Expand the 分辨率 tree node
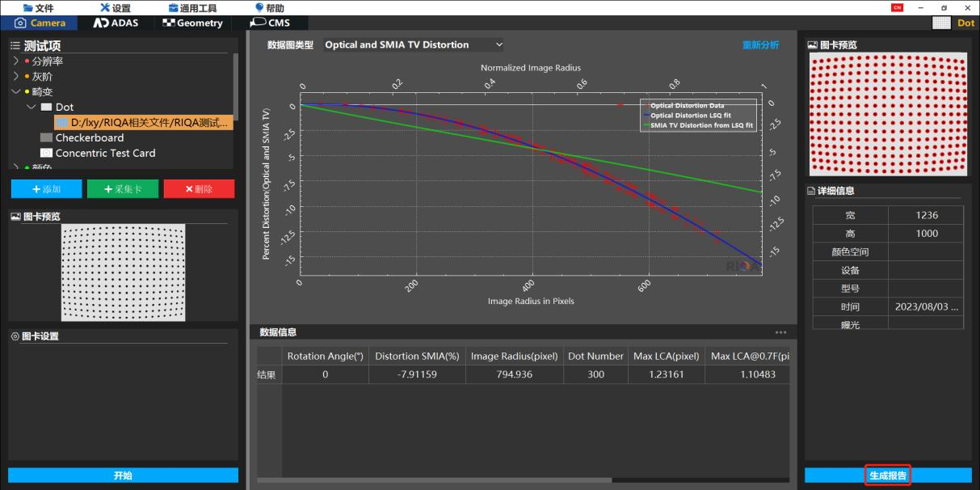Viewport: 980px width, 490px height. [15, 61]
